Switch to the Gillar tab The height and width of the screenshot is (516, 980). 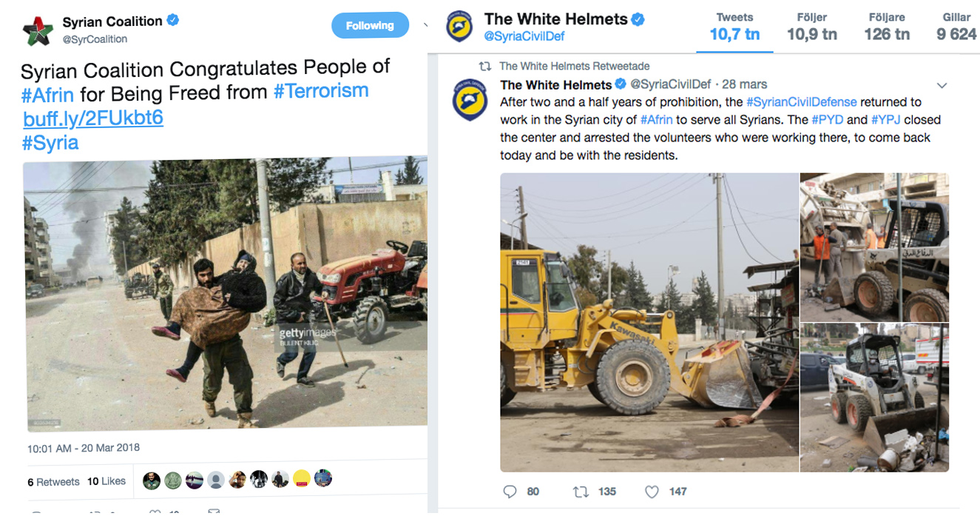click(x=956, y=27)
